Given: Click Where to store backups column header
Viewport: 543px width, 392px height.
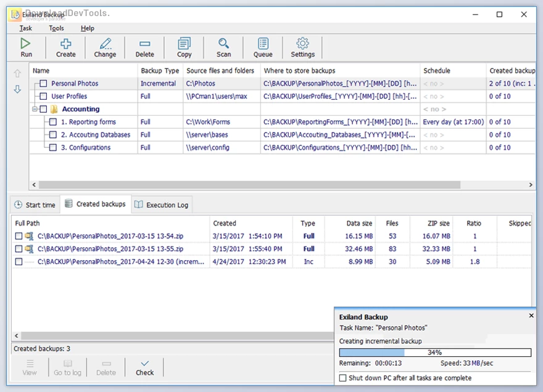Looking at the screenshot, I should (x=340, y=71).
